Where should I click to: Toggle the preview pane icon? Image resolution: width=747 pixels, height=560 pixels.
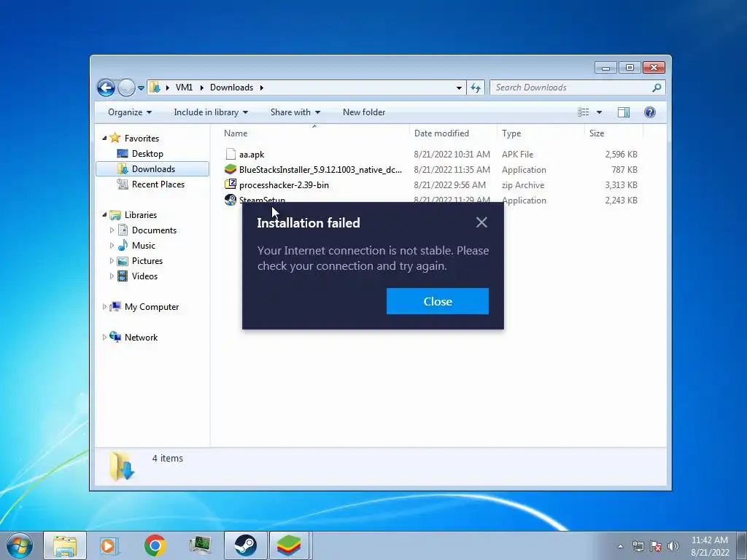[x=624, y=112]
